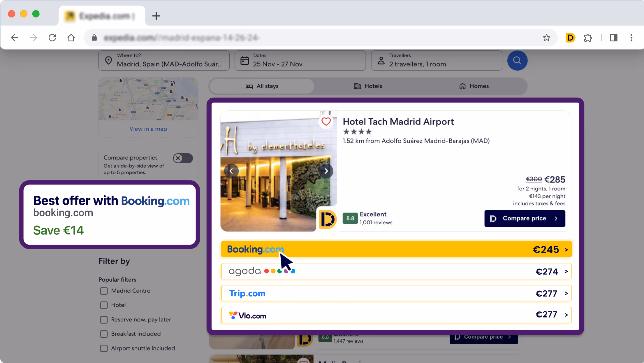Open the Trip.com €277 offer chevron
Viewport: 644px width, 363px height.
[x=566, y=293]
